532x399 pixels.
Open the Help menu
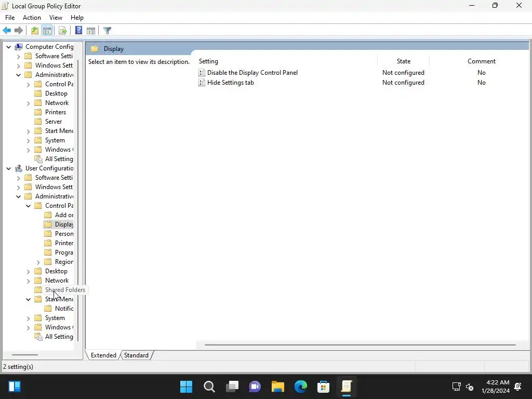[x=77, y=18]
